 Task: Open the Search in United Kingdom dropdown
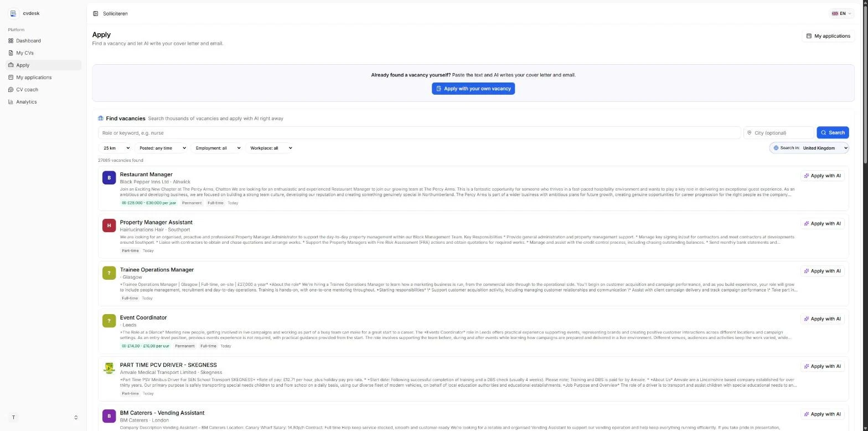coord(809,148)
